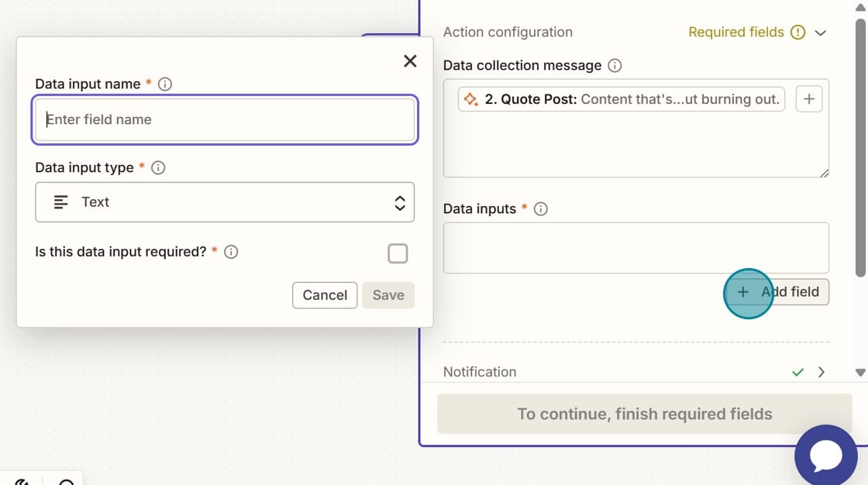868x485 pixels.
Task: Click the info icon next to Data collection message
Action: (x=615, y=65)
